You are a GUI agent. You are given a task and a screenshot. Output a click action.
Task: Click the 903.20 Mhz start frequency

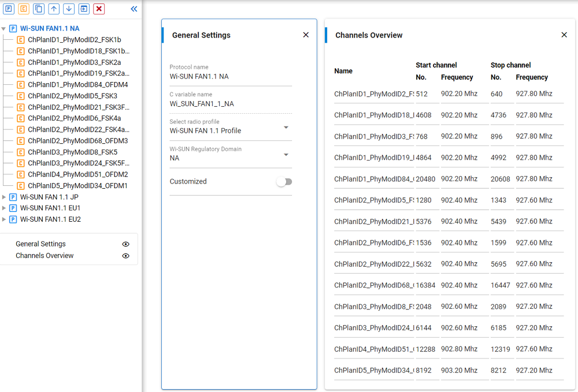pos(459,370)
